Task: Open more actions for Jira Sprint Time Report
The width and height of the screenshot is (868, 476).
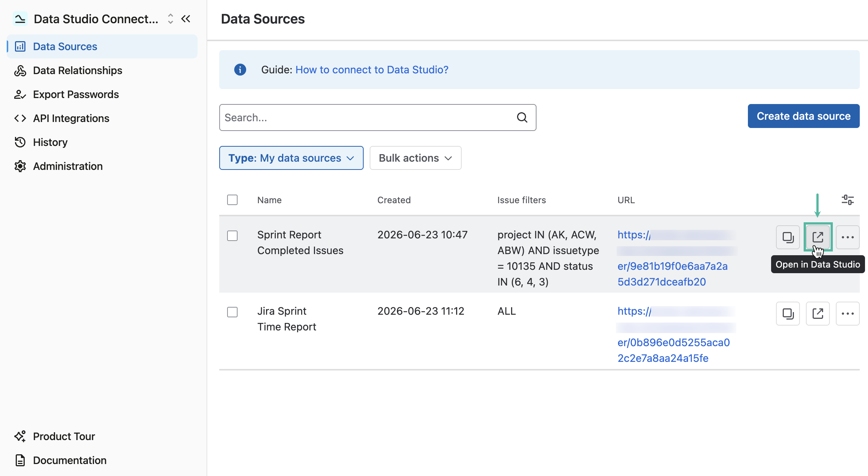Action: (848, 314)
